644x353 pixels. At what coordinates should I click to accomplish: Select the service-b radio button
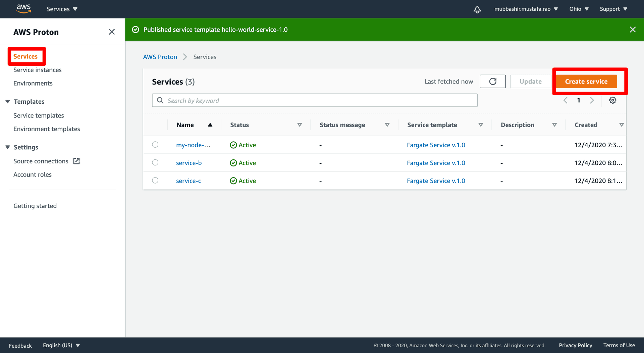155,162
